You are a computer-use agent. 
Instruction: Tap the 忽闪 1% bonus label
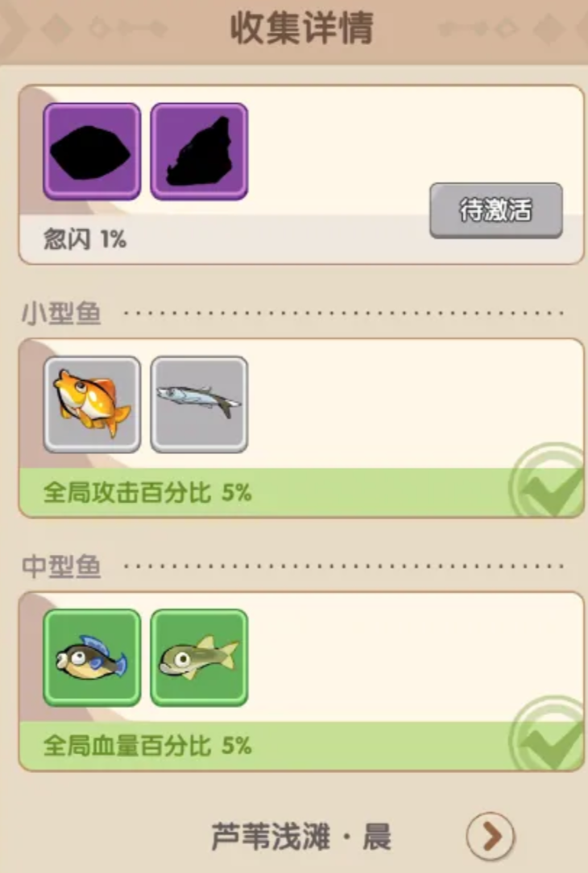pos(85,239)
